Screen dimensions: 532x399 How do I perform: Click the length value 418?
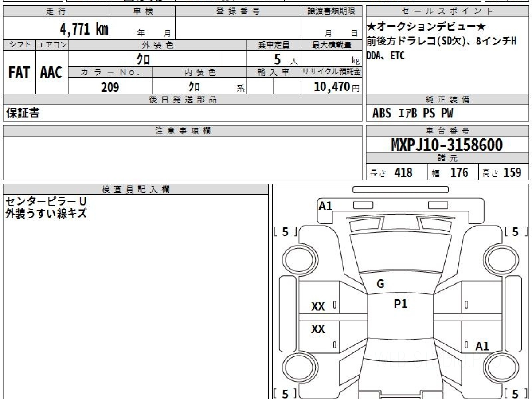pyautogui.click(x=403, y=172)
